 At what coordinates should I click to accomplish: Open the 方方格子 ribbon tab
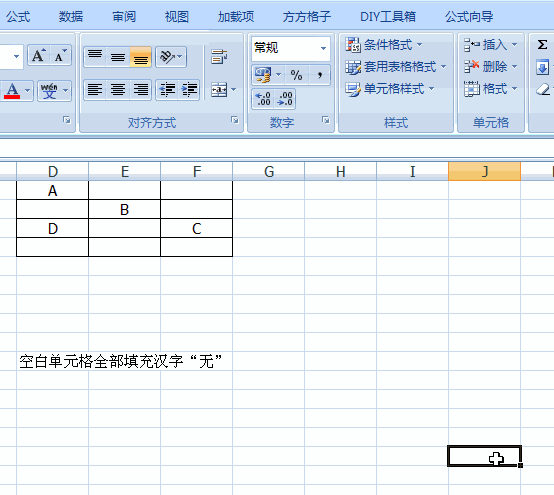point(307,17)
